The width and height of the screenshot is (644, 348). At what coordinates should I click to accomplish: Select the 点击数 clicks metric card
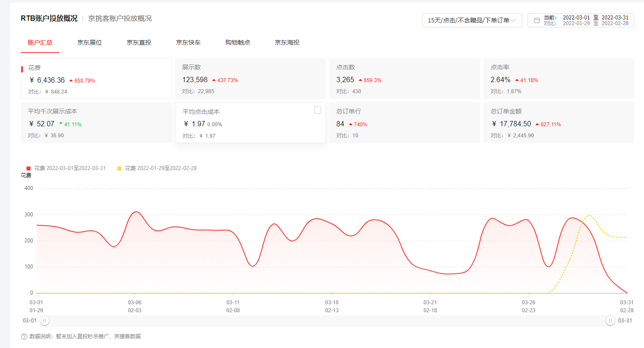pyautogui.click(x=404, y=78)
